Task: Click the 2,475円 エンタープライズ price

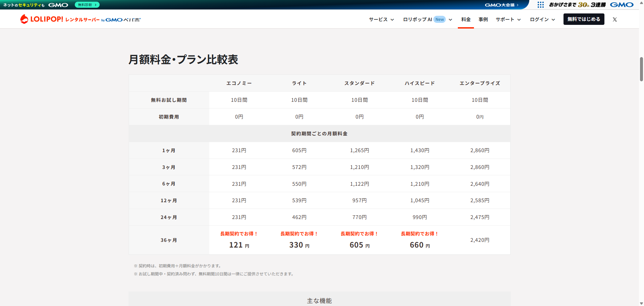Action: coord(480,217)
